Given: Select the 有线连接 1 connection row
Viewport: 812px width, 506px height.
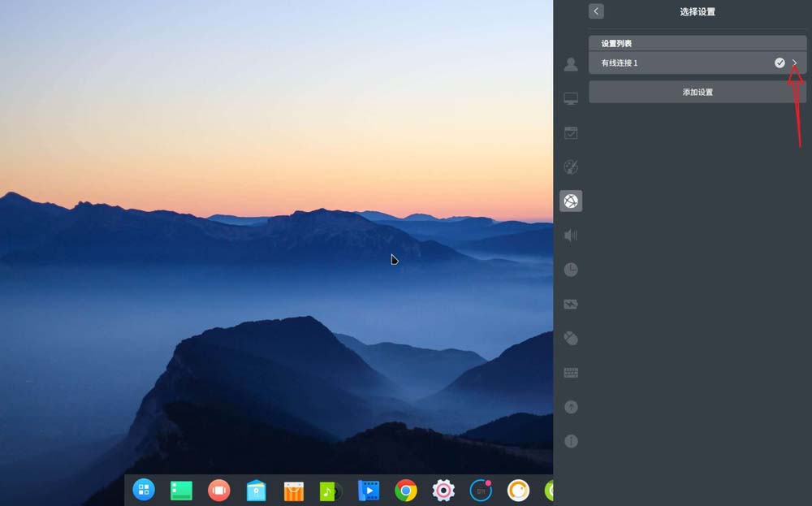Looking at the screenshot, I should point(698,63).
